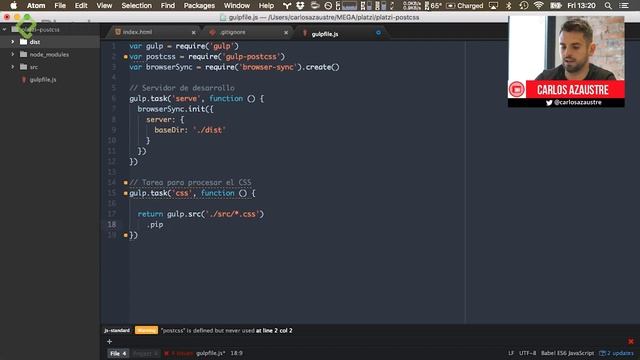This screenshot has height=360, width=640.
Task: Switch to the index.html tab
Action: pos(137,32)
